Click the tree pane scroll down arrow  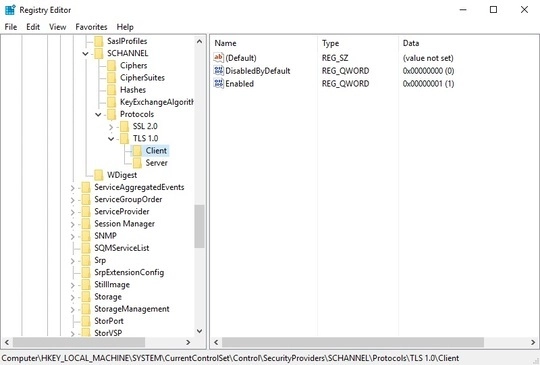pos(199,331)
